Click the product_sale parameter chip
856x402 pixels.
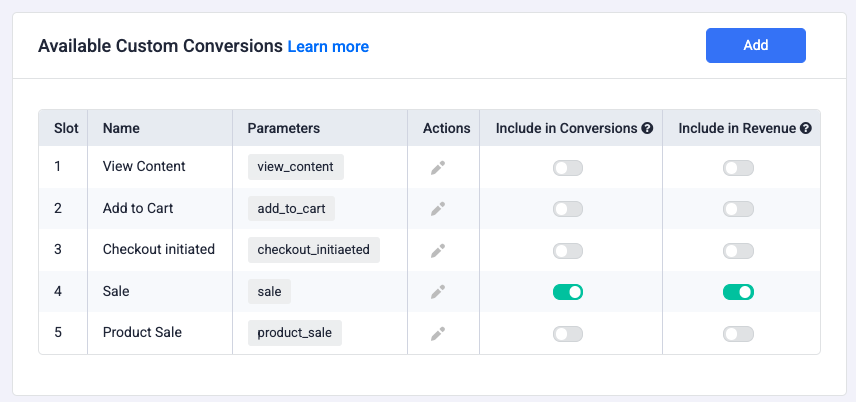coord(294,333)
